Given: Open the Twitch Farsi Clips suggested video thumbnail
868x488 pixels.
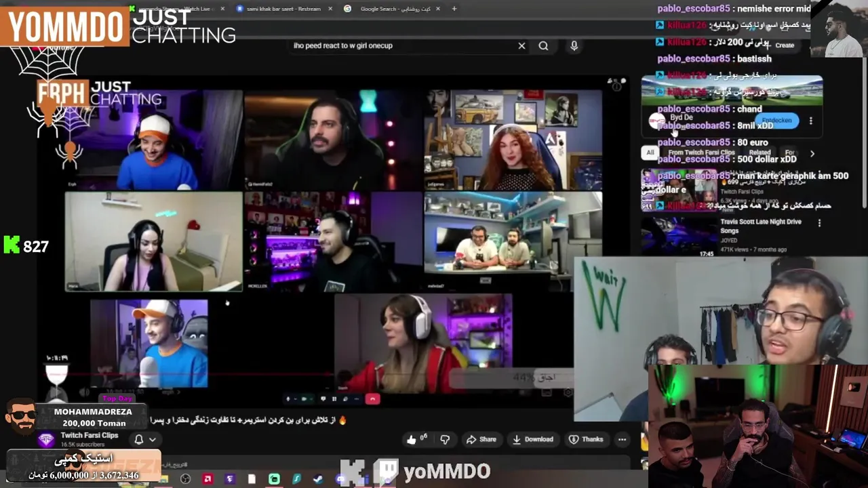Looking at the screenshot, I should click(679, 190).
